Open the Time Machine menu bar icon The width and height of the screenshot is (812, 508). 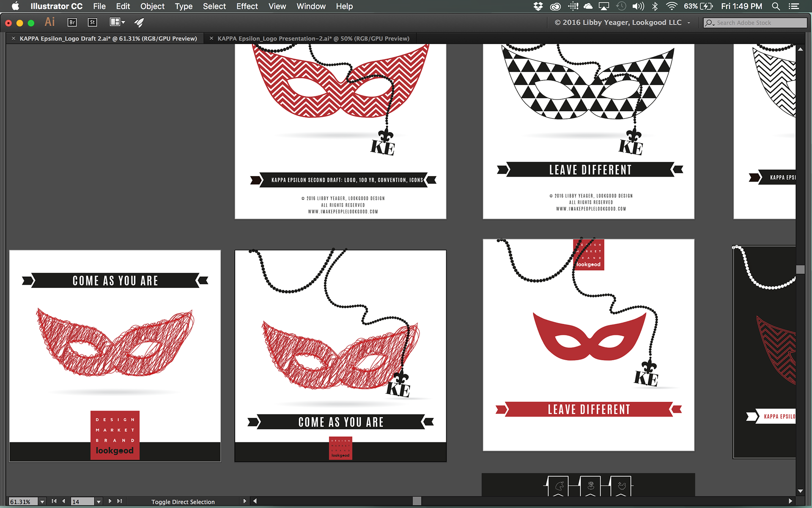click(x=621, y=6)
